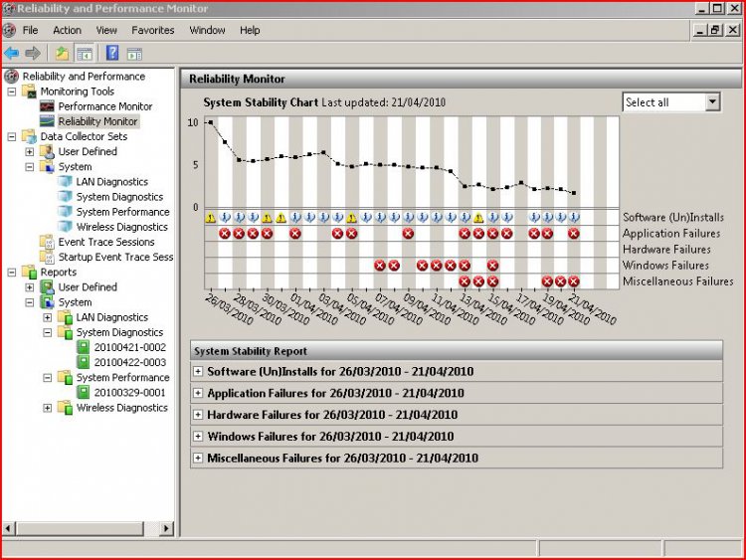Click the last Miscellaneous Failures error icon

574,281
